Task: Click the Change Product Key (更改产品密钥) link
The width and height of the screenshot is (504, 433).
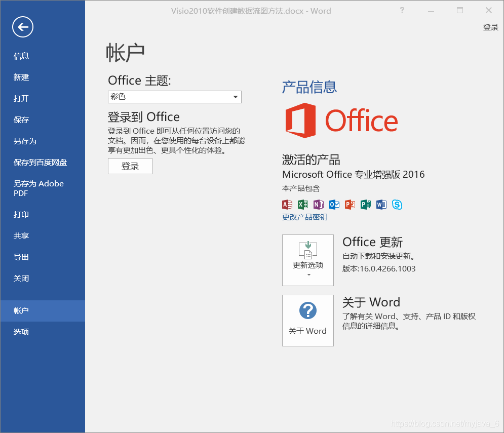Action: 305,217
